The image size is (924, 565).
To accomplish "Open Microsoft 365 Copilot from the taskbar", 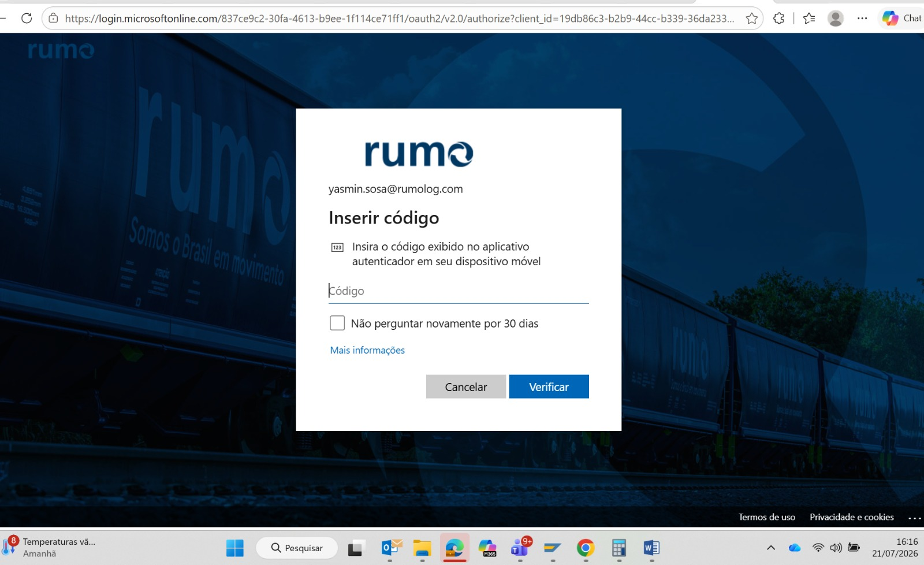I will coord(487,548).
